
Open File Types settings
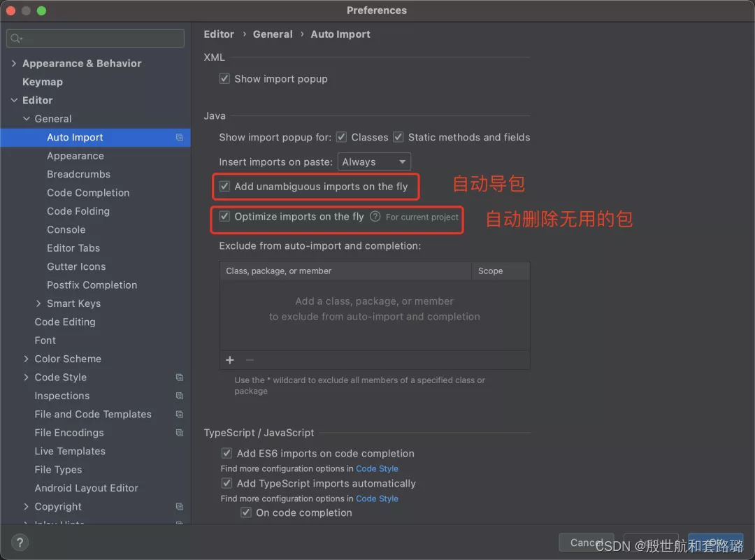(x=58, y=470)
